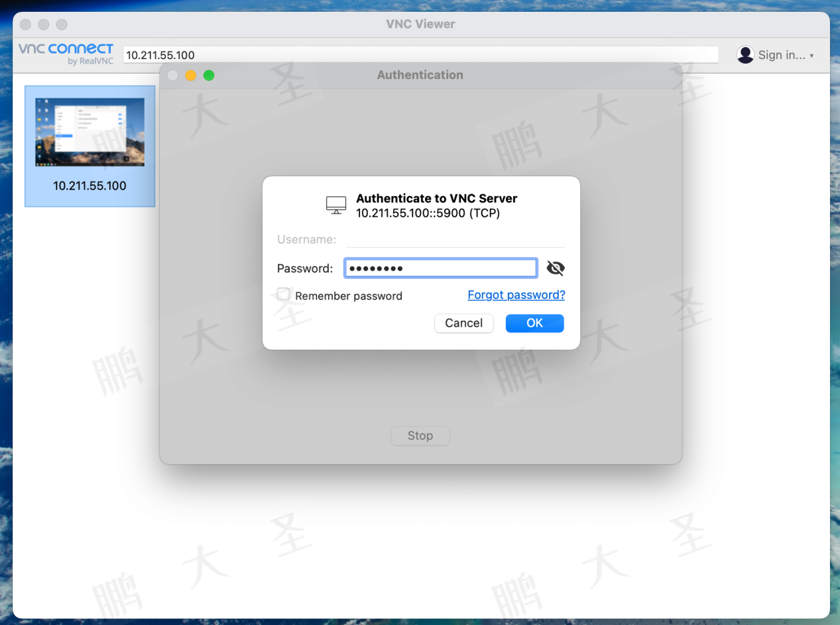This screenshot has width=840, height=625.
Task: Click the Sign in... text
Action: [782, 55]
